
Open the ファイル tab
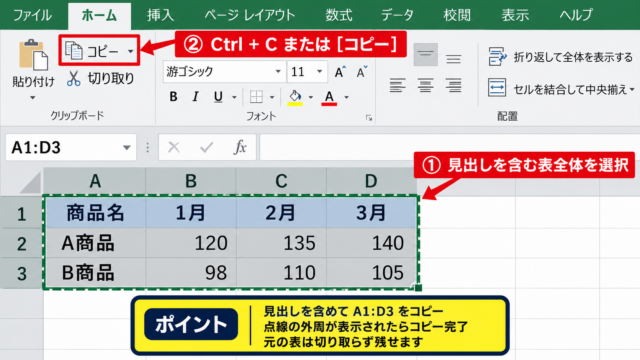[x=32, y=16]
